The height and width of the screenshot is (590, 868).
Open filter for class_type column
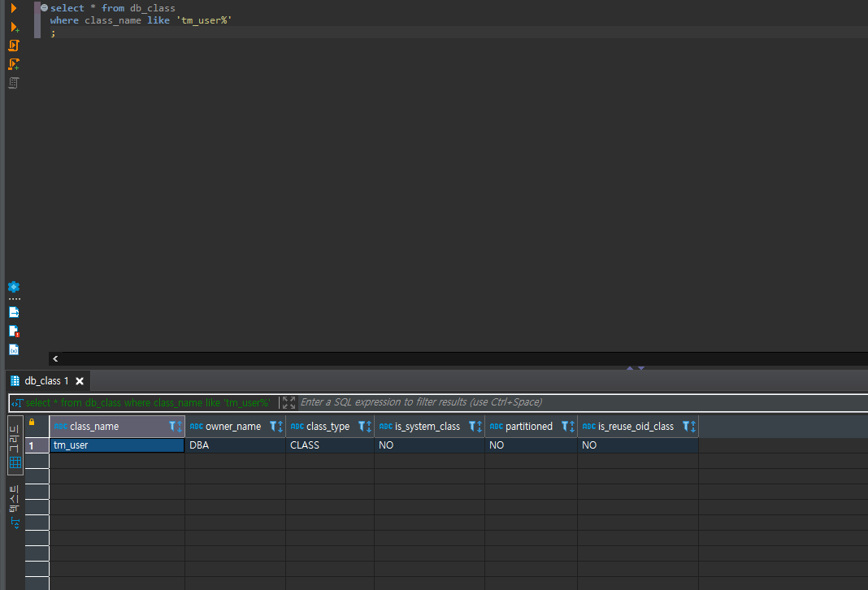(x=362, y=426)
